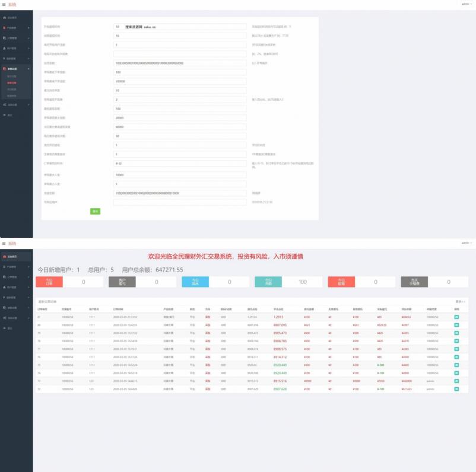Image resolution: width=476 pixels, height=472 pixels.
Task: Click the hamburger menu icon in the top header
Action: (x=4, y=4)
